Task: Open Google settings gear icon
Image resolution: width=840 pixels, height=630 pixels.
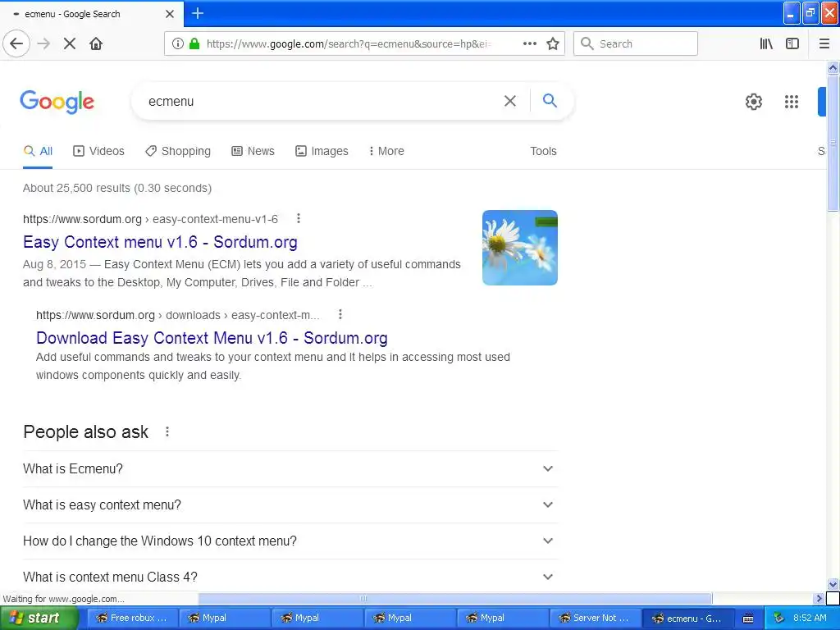Action: (x=754, y=101)
